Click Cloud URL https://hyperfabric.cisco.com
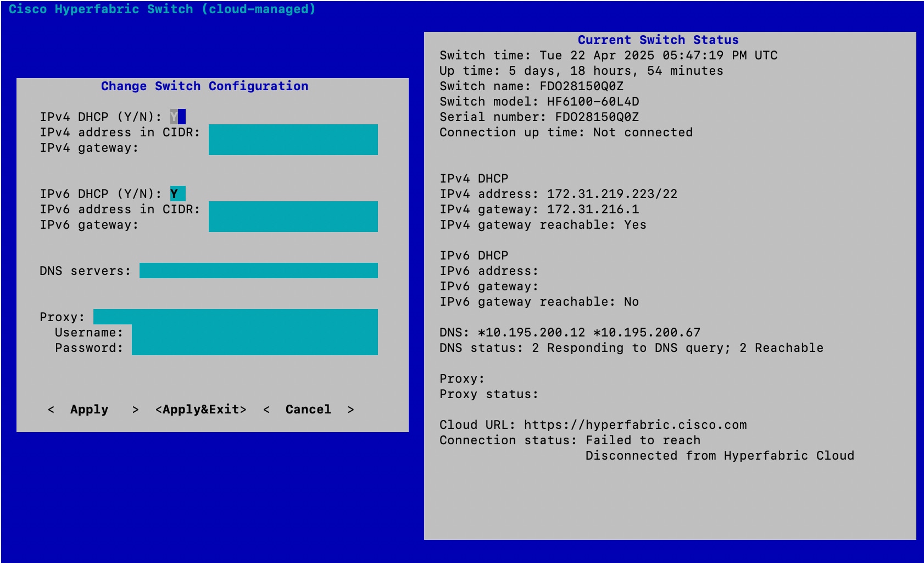The image size is (924, 563). 593,425
